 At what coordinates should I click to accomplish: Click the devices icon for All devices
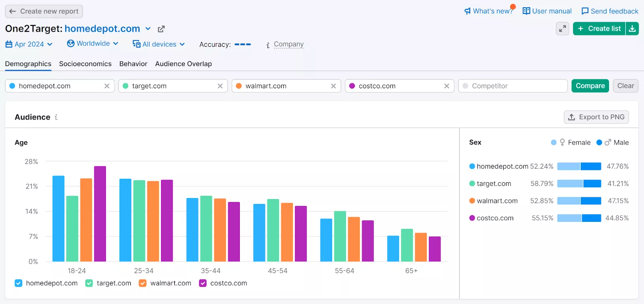136,44
